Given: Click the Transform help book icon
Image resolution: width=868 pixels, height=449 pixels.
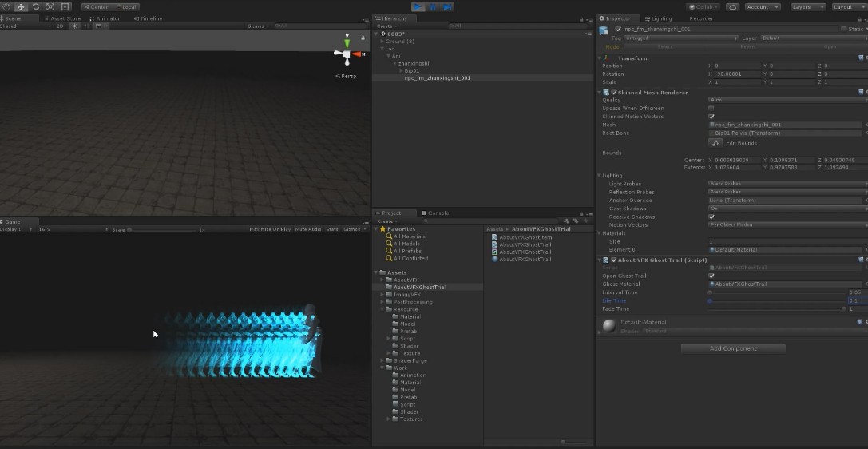Looking at the screenshot, I should [x=861, y=58].
